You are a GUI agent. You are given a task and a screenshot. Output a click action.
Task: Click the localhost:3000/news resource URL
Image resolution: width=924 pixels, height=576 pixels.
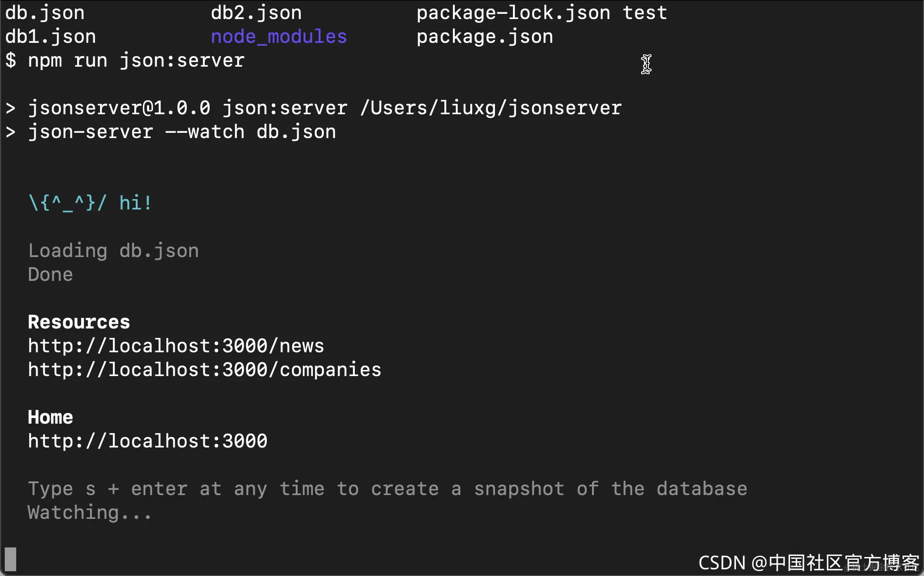coord(176,346)
